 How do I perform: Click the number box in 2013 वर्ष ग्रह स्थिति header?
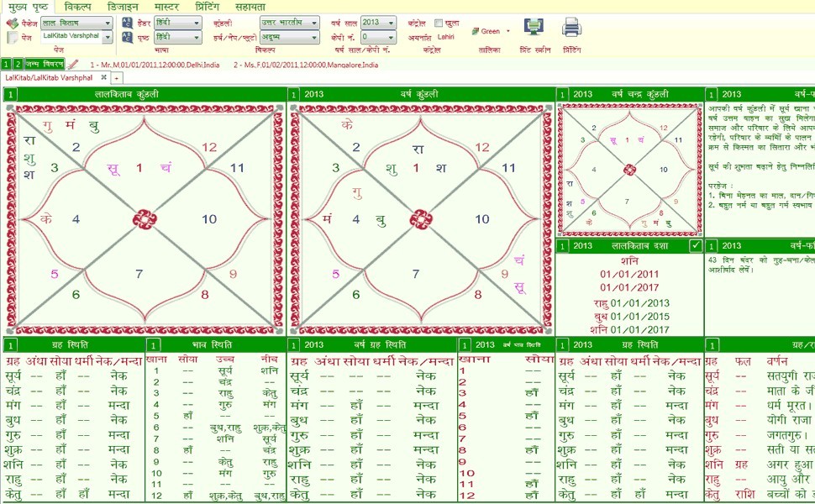[x=294, y=345]
